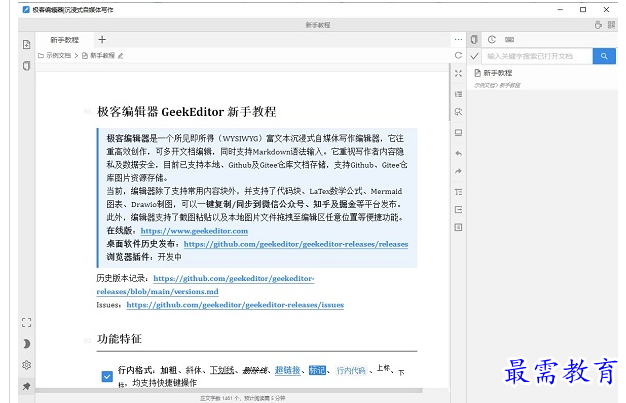
Task: Click the QR code icon in title strip
Action: point(611,25)
